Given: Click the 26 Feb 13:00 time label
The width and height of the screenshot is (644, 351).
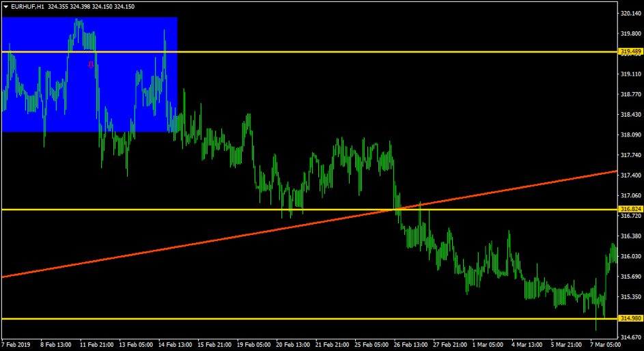Looking at the screenshot, I should (x=410, y=345).
